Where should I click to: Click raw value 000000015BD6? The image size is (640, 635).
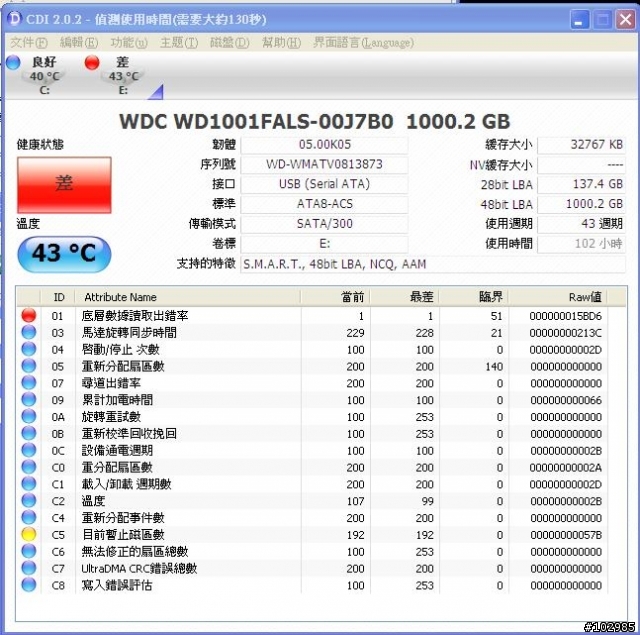click(x=566, y=316)
